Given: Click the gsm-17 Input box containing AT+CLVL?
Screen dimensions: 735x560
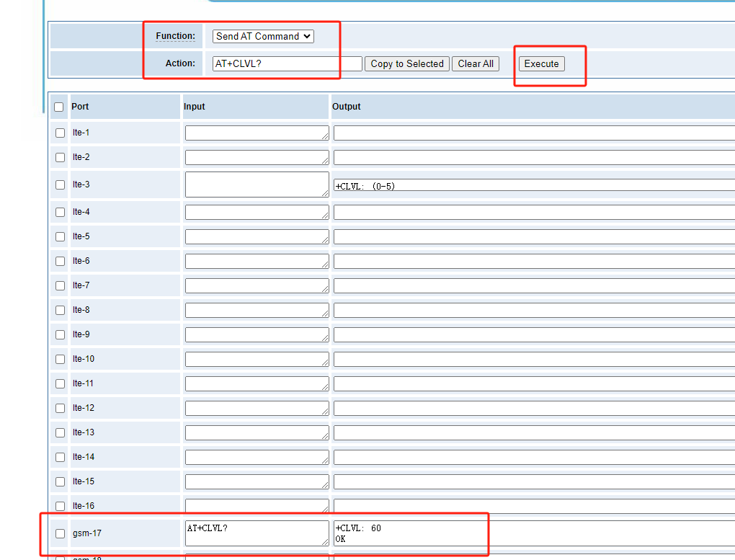Looking at the screenshot, I should click(257, 533).
